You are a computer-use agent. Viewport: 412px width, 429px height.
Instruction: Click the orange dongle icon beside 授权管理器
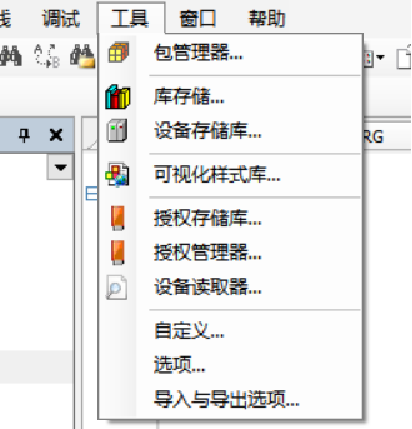[x=118, y=252]
